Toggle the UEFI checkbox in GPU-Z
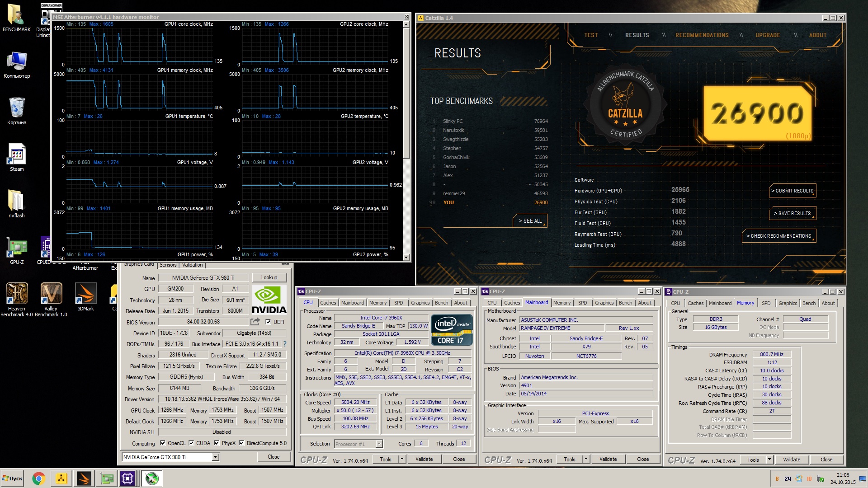This screenshot has height=488, width=868. point(268,322)
